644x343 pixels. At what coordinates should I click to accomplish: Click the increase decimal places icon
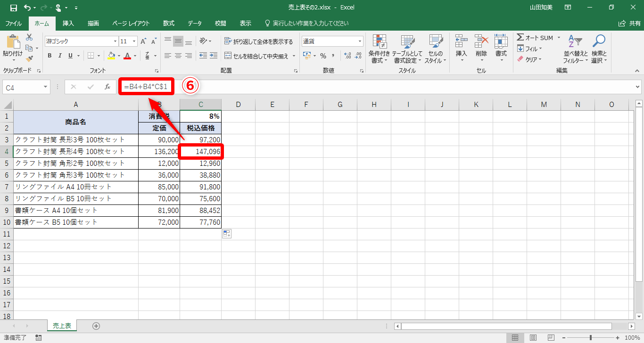point(348,56)
